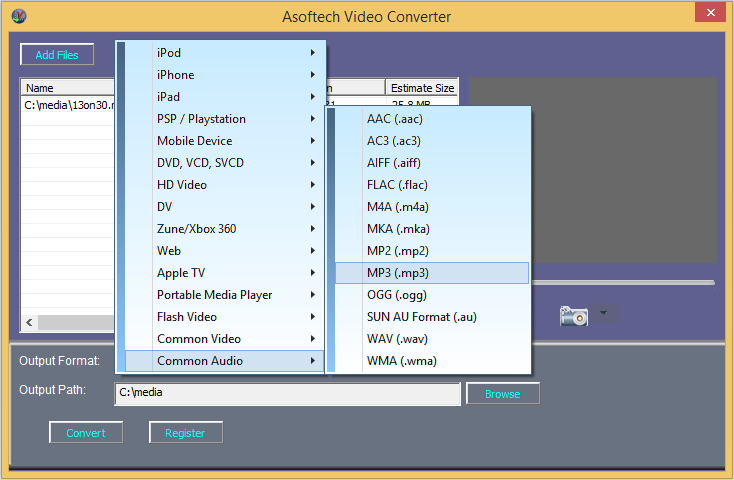Expand the Web submenu
Viewport: 734px width, 480px height.
pyautogui.click(x=225, y=251)
